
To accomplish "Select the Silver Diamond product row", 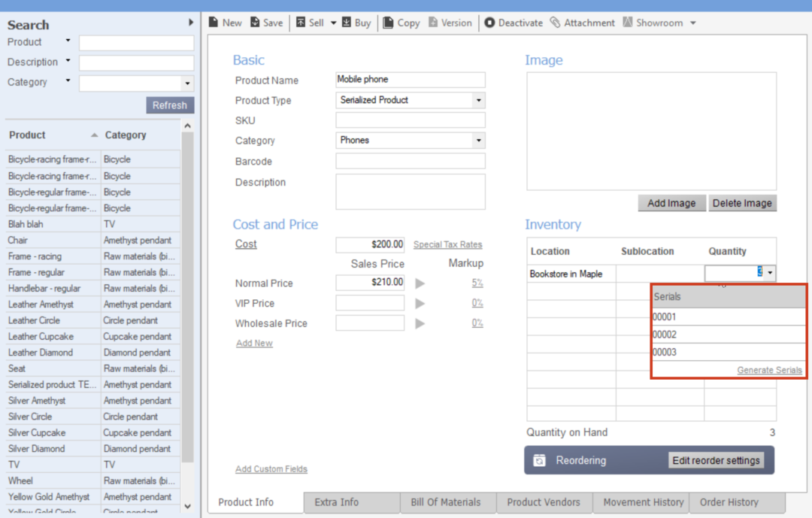I will pos(35,448).
